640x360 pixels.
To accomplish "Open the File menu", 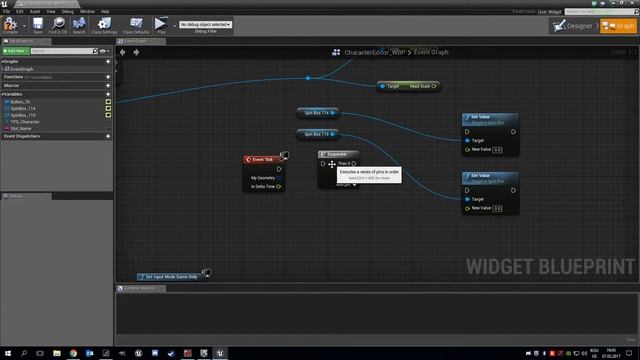I will tap(6, 11).
